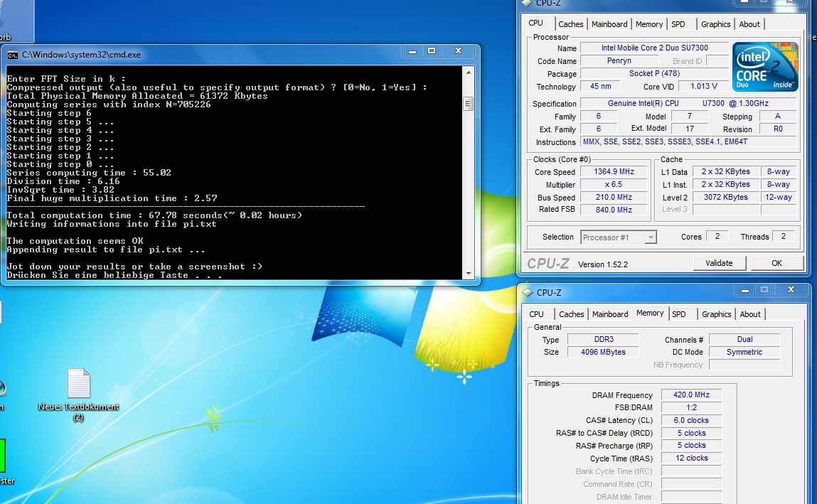Open the SPD tab in upper CPU-Z window
This screenshot has height=504, width=817.
(678, 24)
